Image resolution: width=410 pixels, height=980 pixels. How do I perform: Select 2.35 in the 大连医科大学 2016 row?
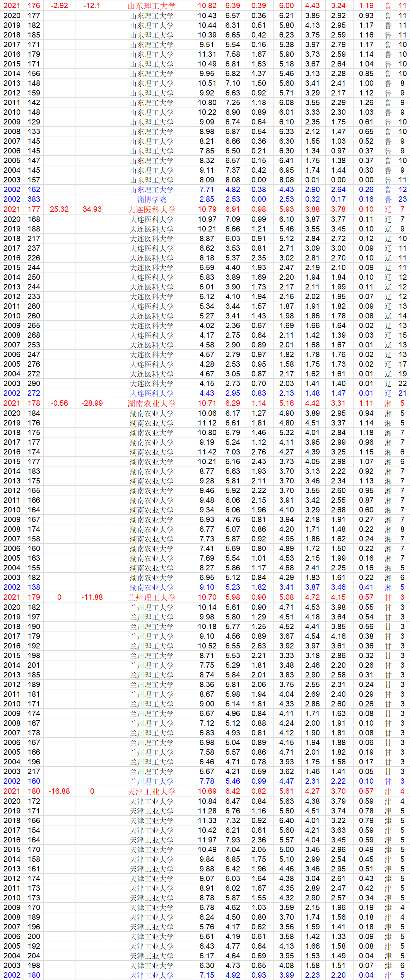click(259, 258)
